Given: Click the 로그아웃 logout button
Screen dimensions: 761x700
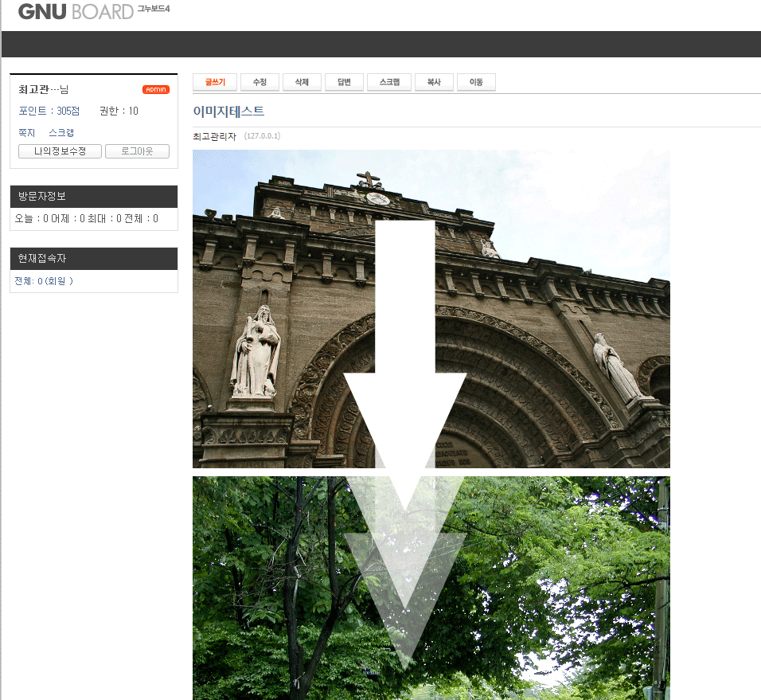Looking at the screenshot, I should pyautogui.click(x=137, y=151).
